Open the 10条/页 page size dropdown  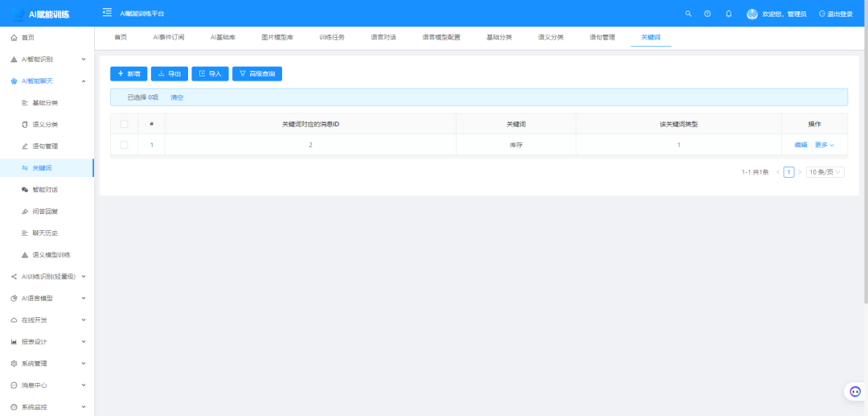825,172
